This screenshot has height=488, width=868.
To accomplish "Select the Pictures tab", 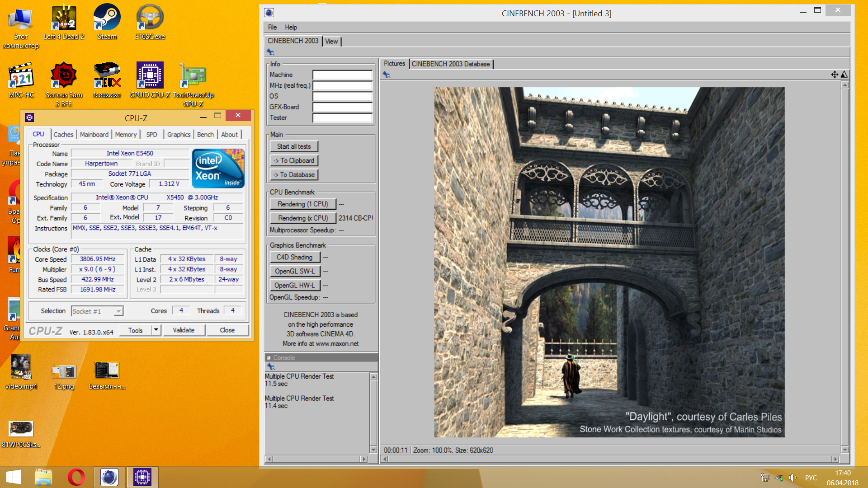I will [394, 63].
